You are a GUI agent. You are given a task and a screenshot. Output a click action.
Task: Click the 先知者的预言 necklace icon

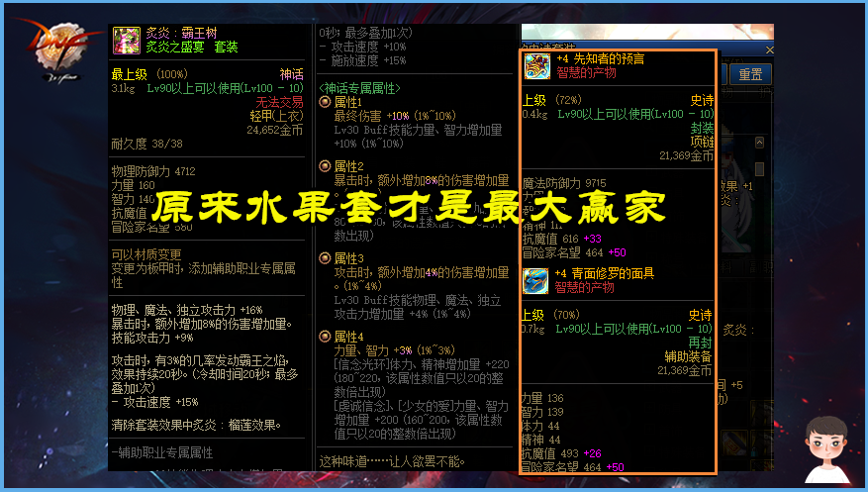tap(537, 66)
